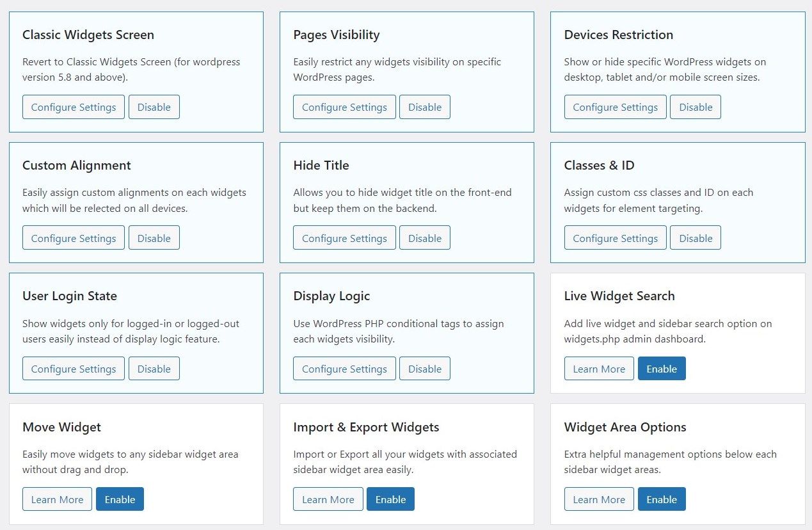Image resolution: width=812 pixels, height=530 pixels.
Task: Open Configure Settings for Hide Title
Action: coord(344,237)
